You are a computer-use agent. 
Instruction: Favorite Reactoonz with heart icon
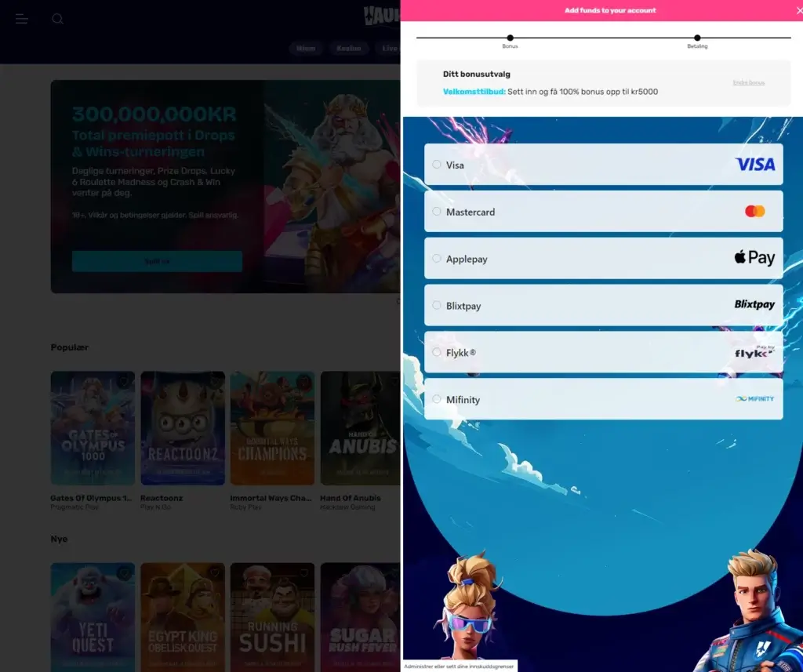click(x=213, y=382)
